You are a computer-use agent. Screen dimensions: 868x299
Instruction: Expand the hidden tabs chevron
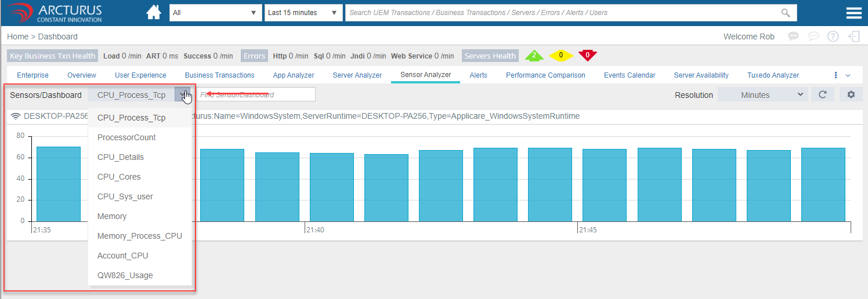click(x=848, y=75)
